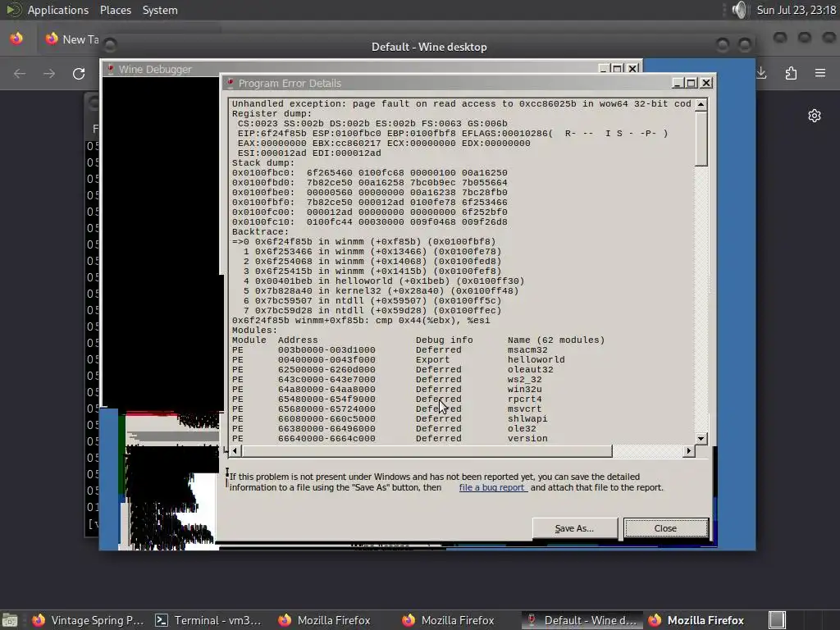The width and height of the screenshot is (840, 630).
Task: Click 'ws2_32' module name
Action: (524, 379)
